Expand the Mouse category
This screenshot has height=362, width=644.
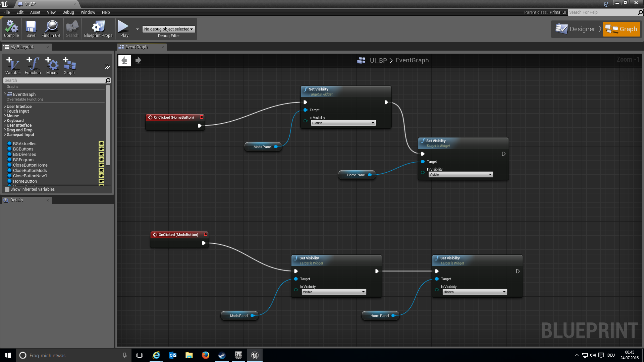5,116
